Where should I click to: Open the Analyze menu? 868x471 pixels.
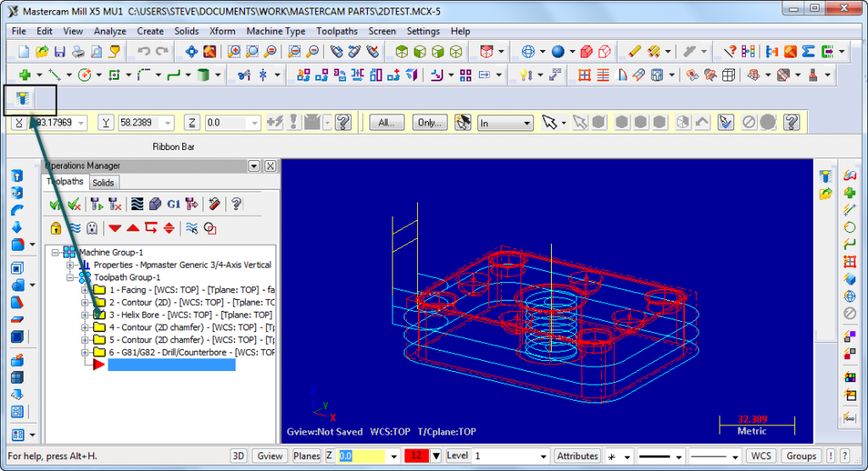pos(109,31)
